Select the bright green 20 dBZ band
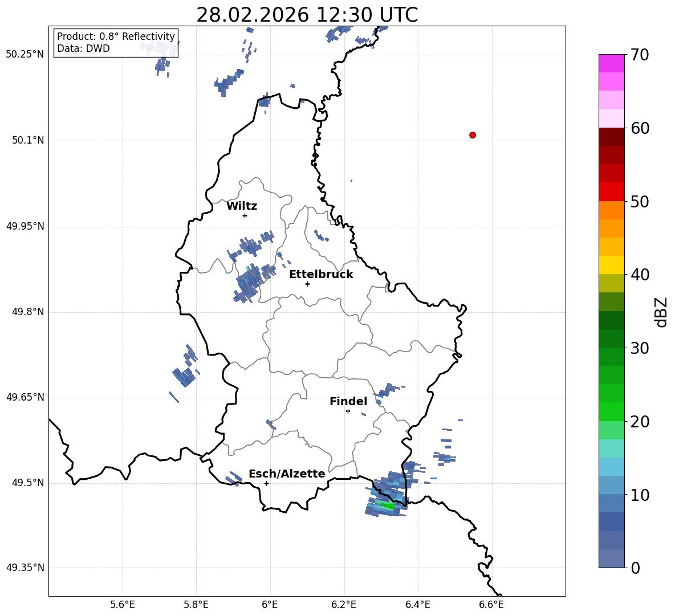675x616 pixels. pos(612,411)
